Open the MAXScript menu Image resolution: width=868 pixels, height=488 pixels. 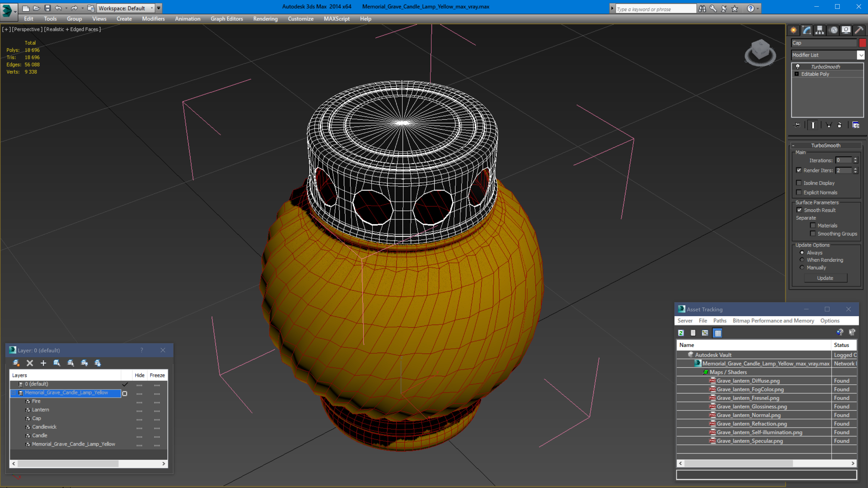336,19
